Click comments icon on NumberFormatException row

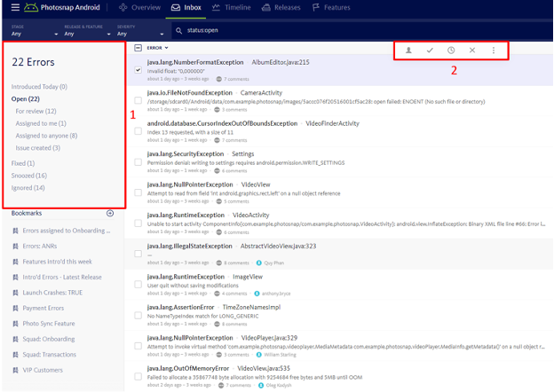pyautogui.click(x=218, y=79)
